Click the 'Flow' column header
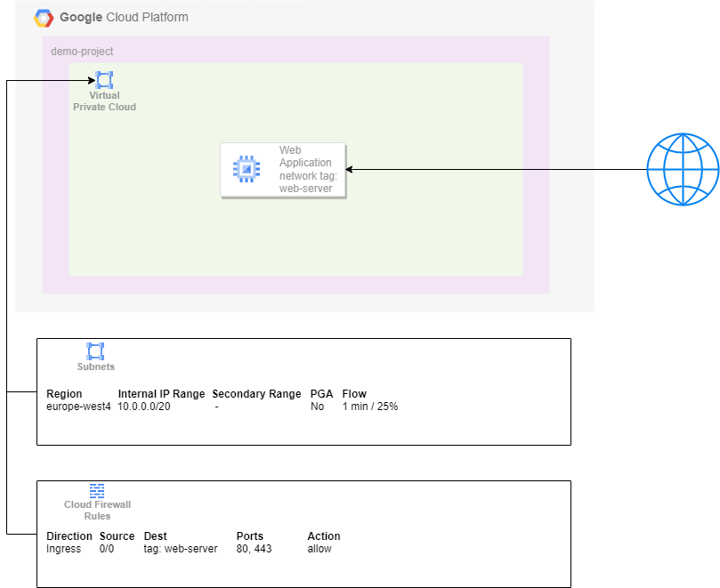The height and width of the screenshot is (588, 720). pyautogui.click(x=354, y=394)
